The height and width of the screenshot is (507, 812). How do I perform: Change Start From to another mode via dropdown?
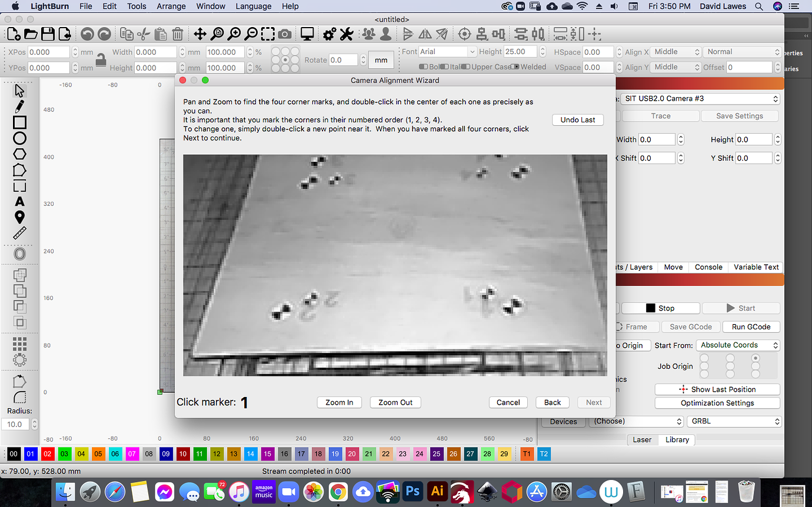click(738, 345)
